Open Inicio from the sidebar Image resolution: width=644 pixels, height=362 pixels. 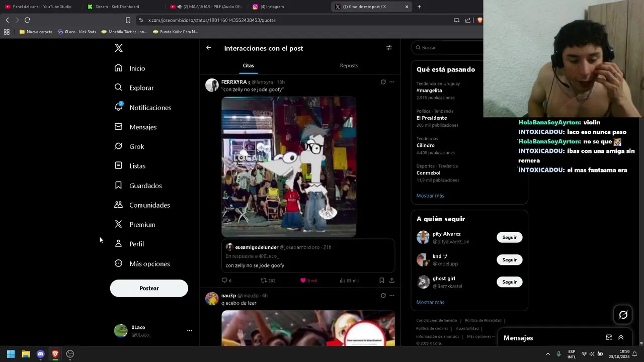click(130, 68)
